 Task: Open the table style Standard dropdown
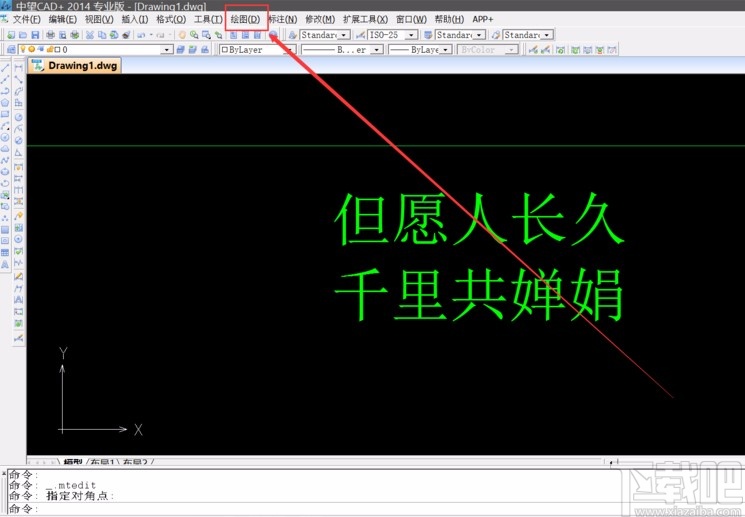(479, 35)
